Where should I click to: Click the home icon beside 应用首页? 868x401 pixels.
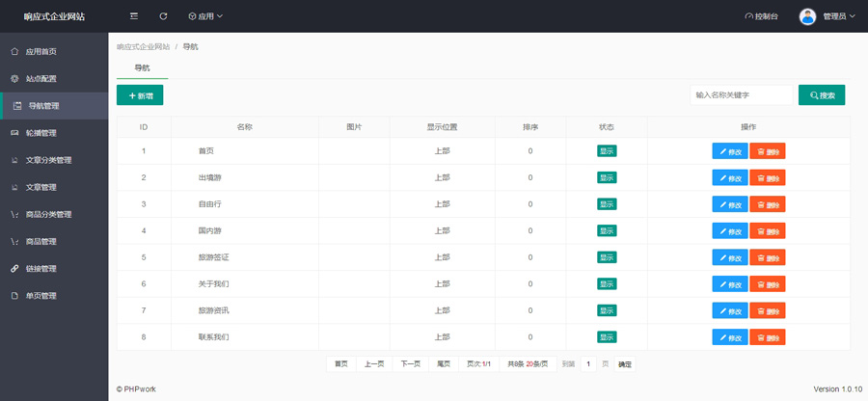(x=14, y=52)
